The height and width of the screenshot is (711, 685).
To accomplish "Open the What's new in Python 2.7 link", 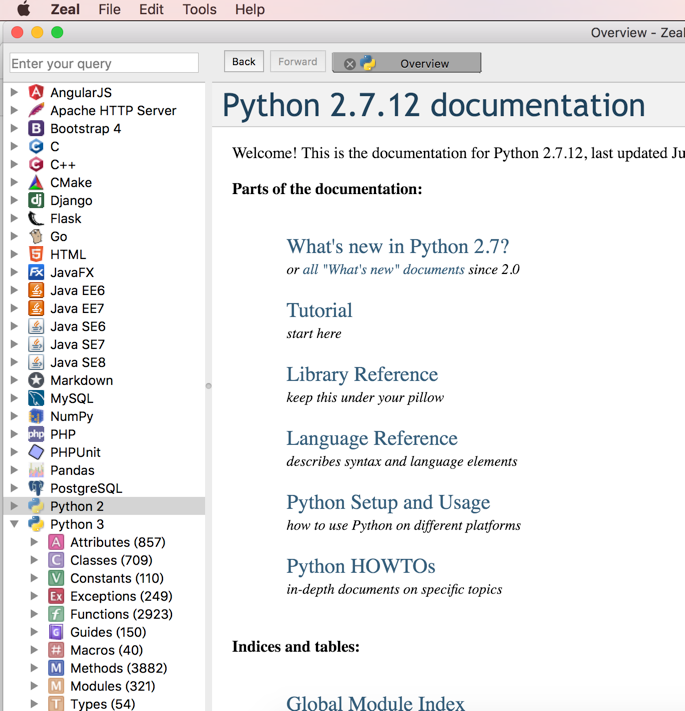I will (x=398, y=247).
